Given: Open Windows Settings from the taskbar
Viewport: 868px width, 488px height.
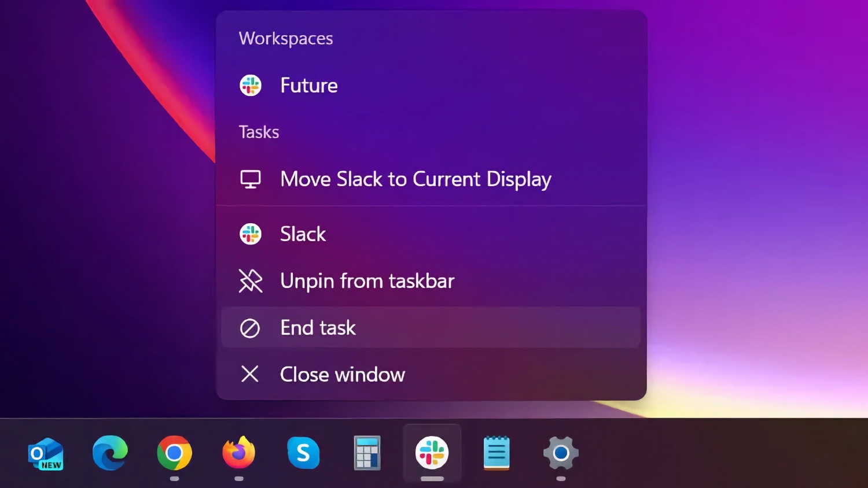Looking at the screenshot, I should click(561, 454).
